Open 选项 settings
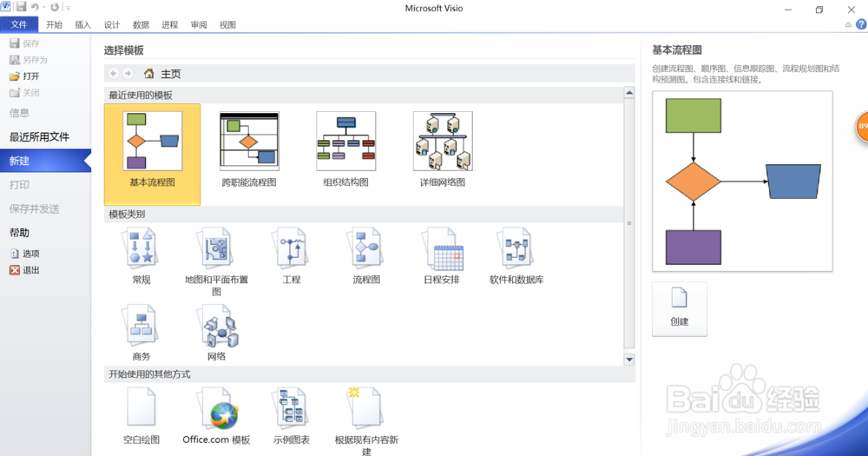Viewport: 868px width, 456px height. click(25, 254)
